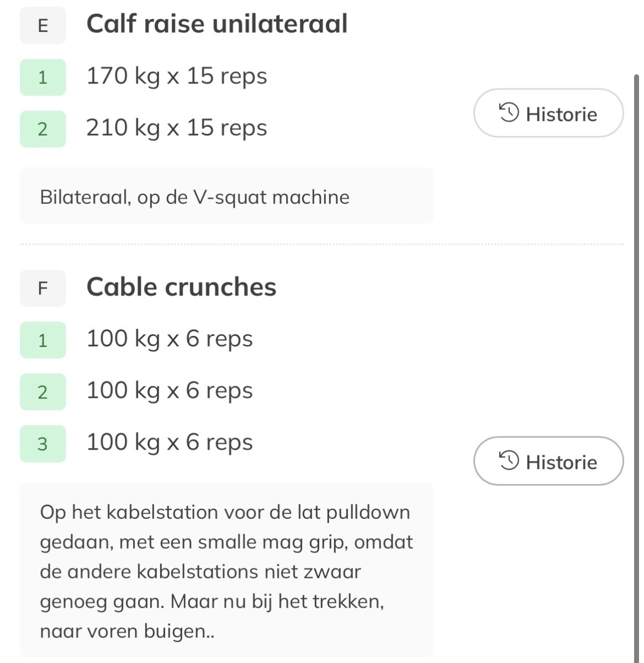Select the 210 kg x 15 reps set

[176, 128]
